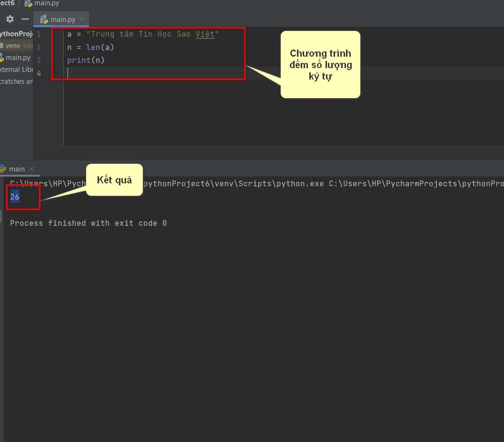The image size is (504, 442).
Task: Click main.py in the navigation breadcrumb
Action: [x=46, y=3]
